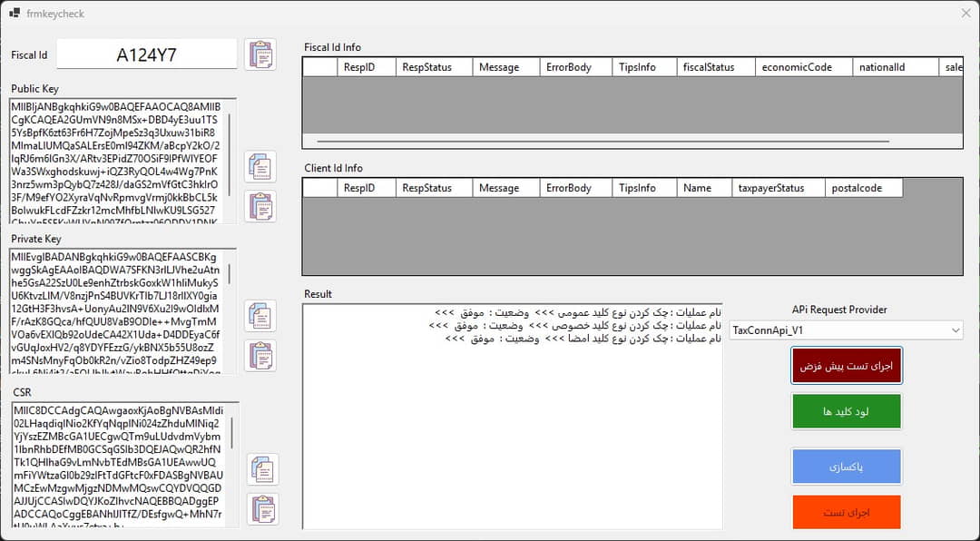Click the green load keys button
The image size is (980, 541).
tap(846, 411)
